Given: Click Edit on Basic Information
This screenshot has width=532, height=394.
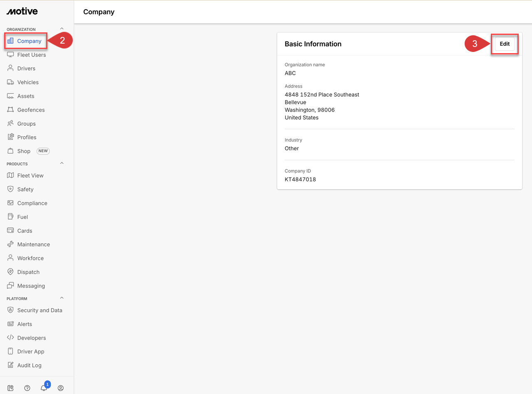Looking at the screenshot, I should pyautogui.click(x=505, y=44).
